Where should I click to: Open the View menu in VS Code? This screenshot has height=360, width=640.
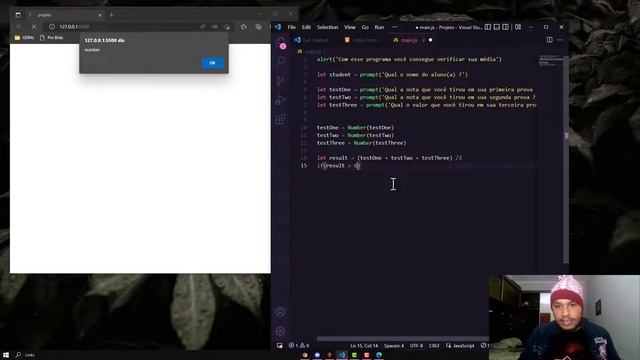pyautogui.click(x=350, y=27)
